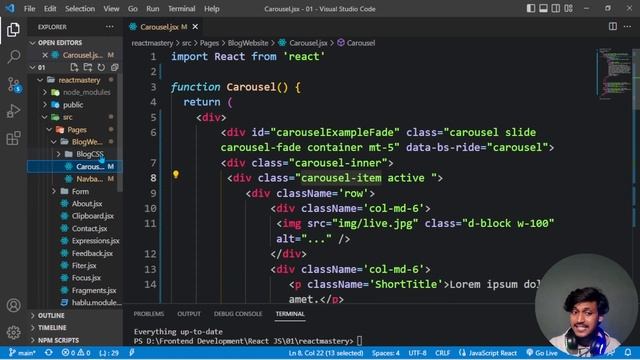640x360 pixels.
Task: Open the Search view in activity bar
Action: tap(13, 56)
